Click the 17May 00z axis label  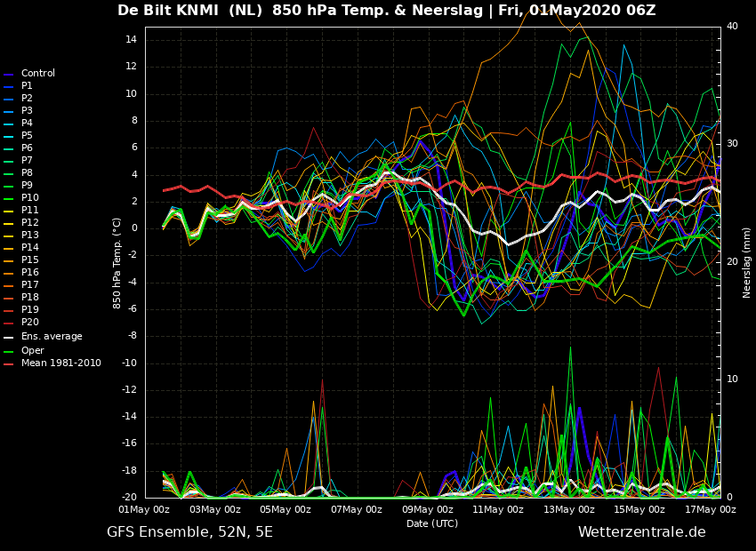[x=711, y=509]
